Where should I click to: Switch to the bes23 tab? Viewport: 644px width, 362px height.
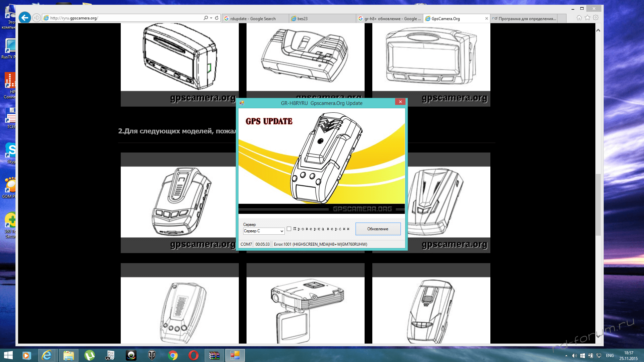tap(322, 18)
